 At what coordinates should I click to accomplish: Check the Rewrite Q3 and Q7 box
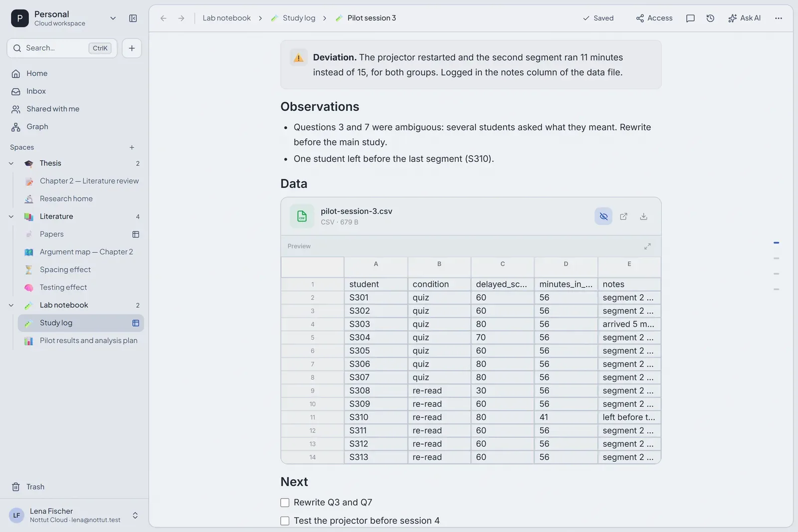coord(285,503)
